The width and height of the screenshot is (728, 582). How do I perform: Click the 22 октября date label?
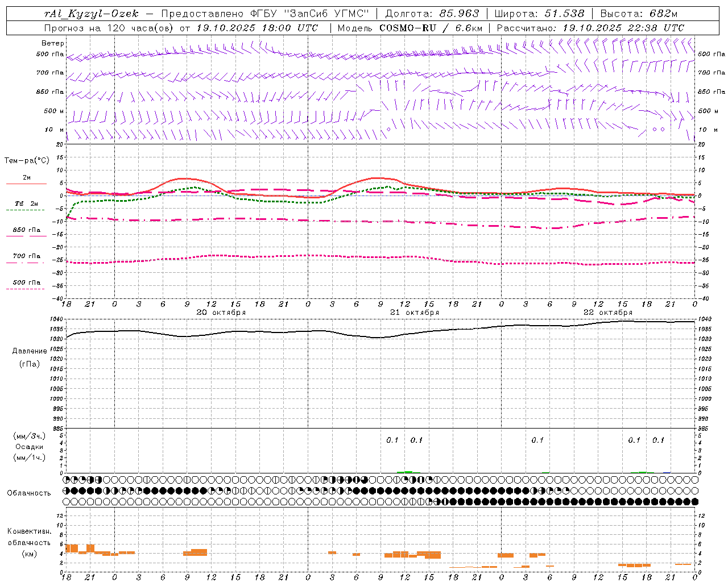(608, 313)
